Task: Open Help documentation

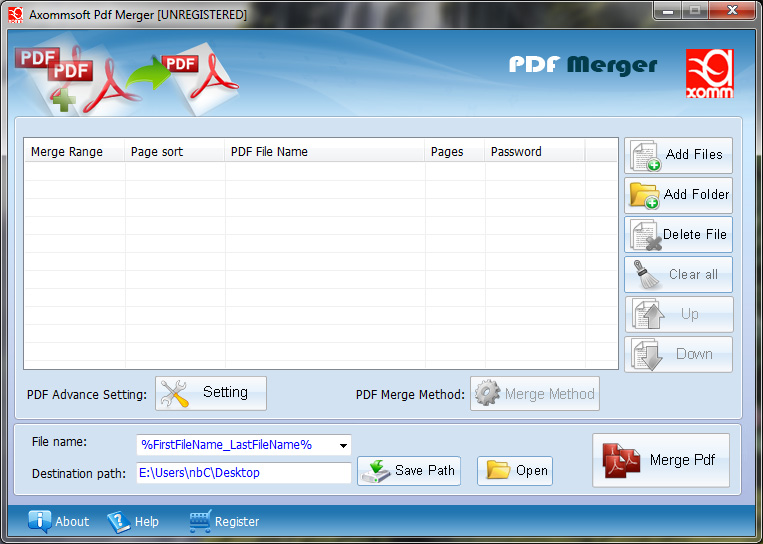Action: coord(133,522)
